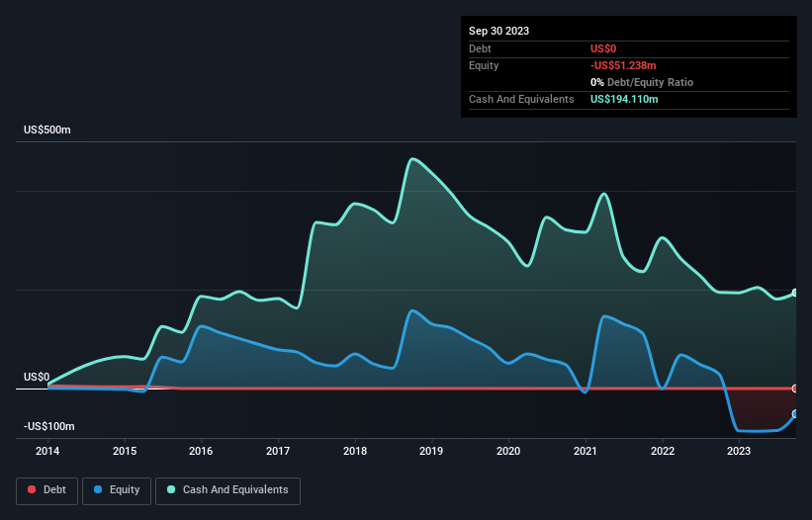This screenshot has height=520, width=812.
Task: Click the 2018 x-axis label
Action: pos(354,451)
